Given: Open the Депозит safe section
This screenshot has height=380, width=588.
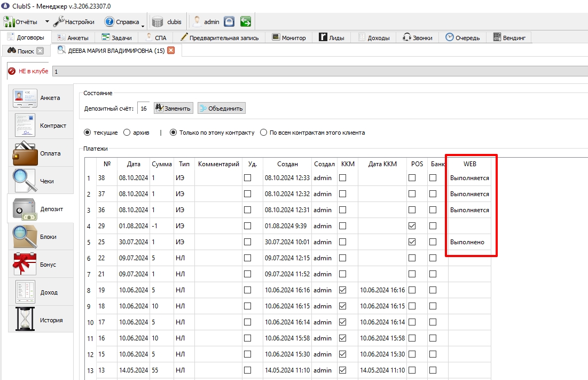Looking at the screenshot, I should pyautogui.click(x=41, y=208).
